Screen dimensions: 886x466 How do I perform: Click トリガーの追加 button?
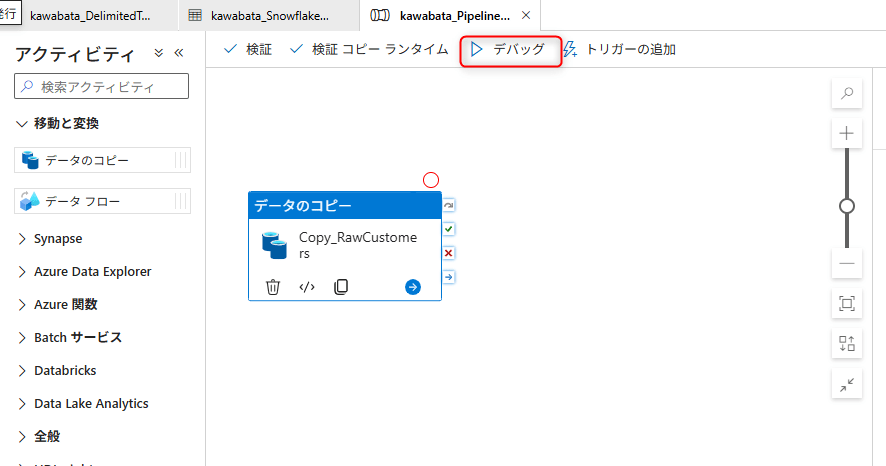tap(619, 50)
